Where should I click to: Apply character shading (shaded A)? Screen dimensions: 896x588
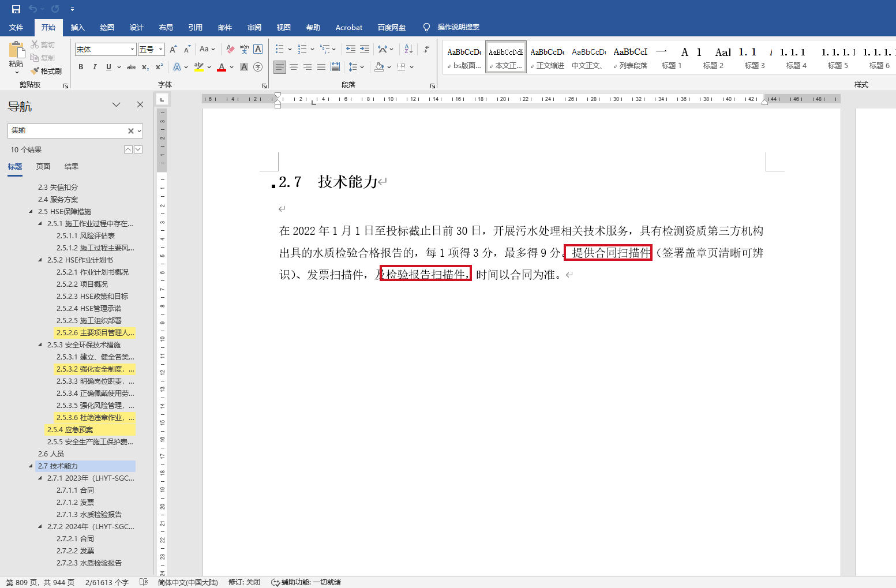point(244,67)
